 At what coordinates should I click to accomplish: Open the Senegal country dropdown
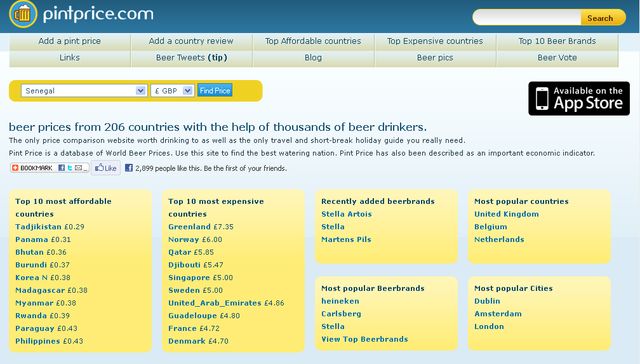(x=84, y=91)
